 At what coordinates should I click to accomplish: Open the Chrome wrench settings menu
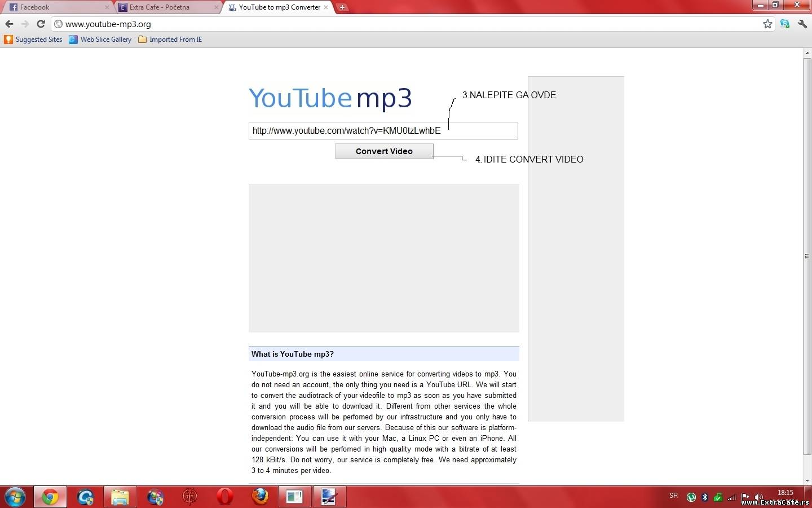pyautogui.click(x=802, y=24)
